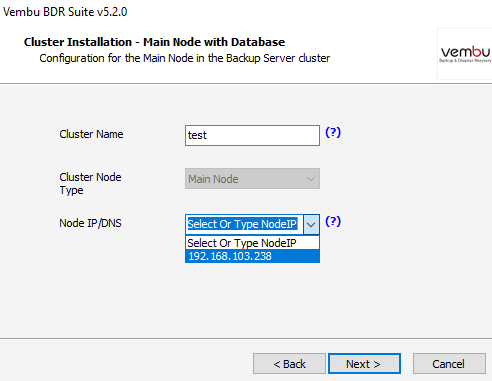Cancel the cluster installation
The image size is (492, 381).
pos(449,364)
